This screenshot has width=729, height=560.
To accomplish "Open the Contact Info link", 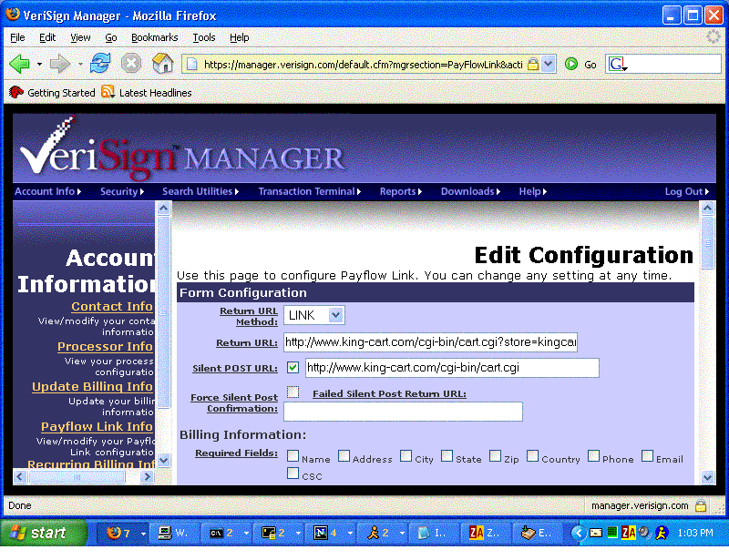I will [x=112, y=306].
